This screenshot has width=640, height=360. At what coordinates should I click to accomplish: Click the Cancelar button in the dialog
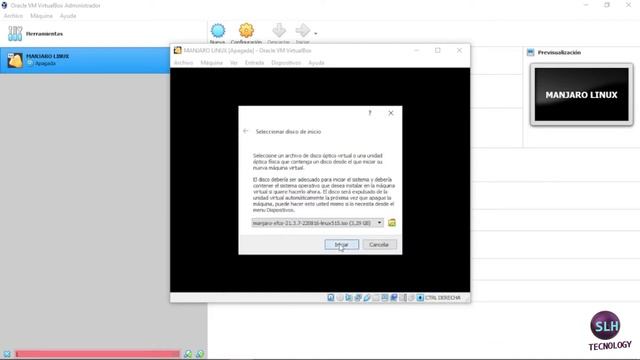(379, 244)
